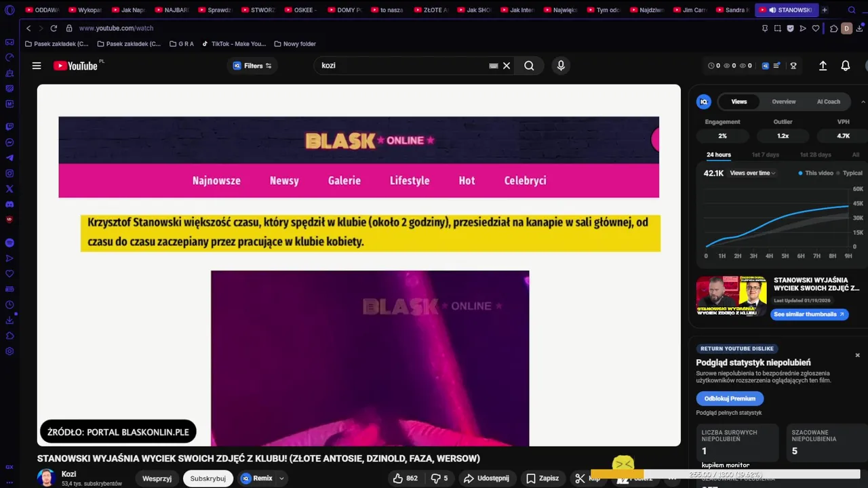Click the upload video arrow icon
Screen dimensions: 868x488
(823, 66)
